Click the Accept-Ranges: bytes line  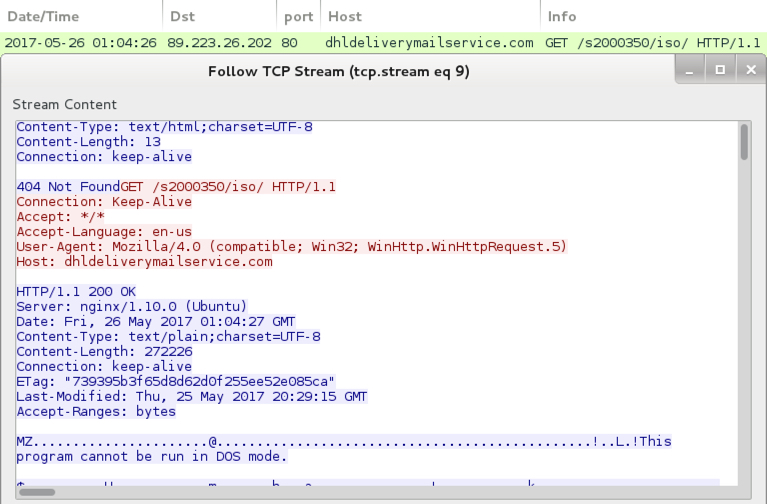pyautogui.click(x=96, y=412)
